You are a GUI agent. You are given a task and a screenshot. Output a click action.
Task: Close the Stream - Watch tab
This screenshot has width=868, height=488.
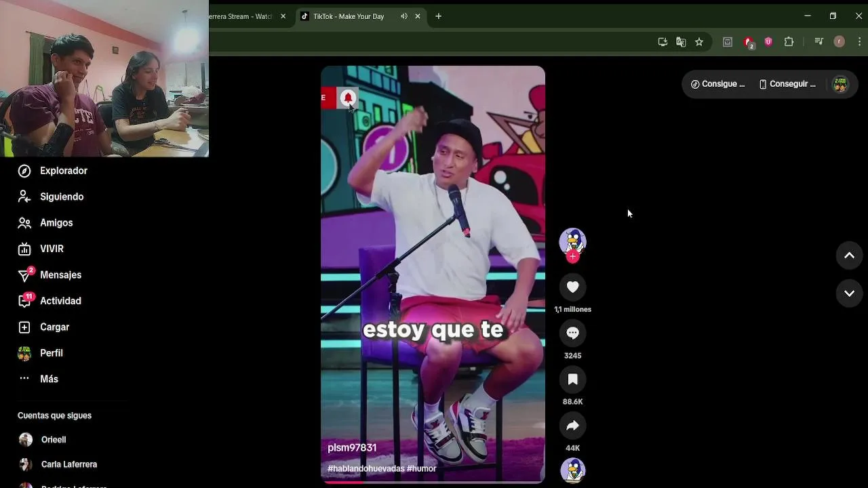[x=283, y=16]
